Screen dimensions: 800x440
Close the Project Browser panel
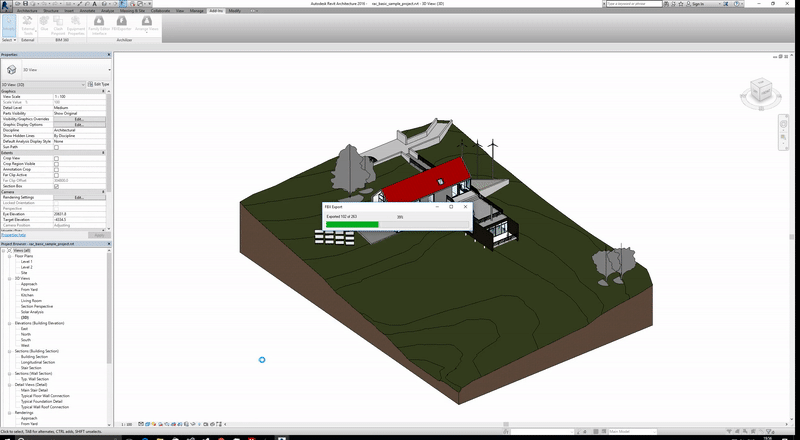click(109, 244)
